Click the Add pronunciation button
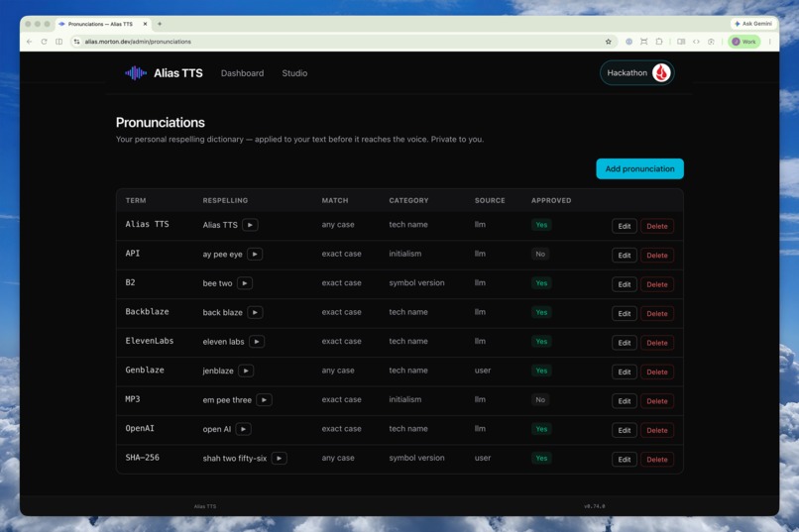Screen dimensions: 799x532 click(x=639, y=169)
